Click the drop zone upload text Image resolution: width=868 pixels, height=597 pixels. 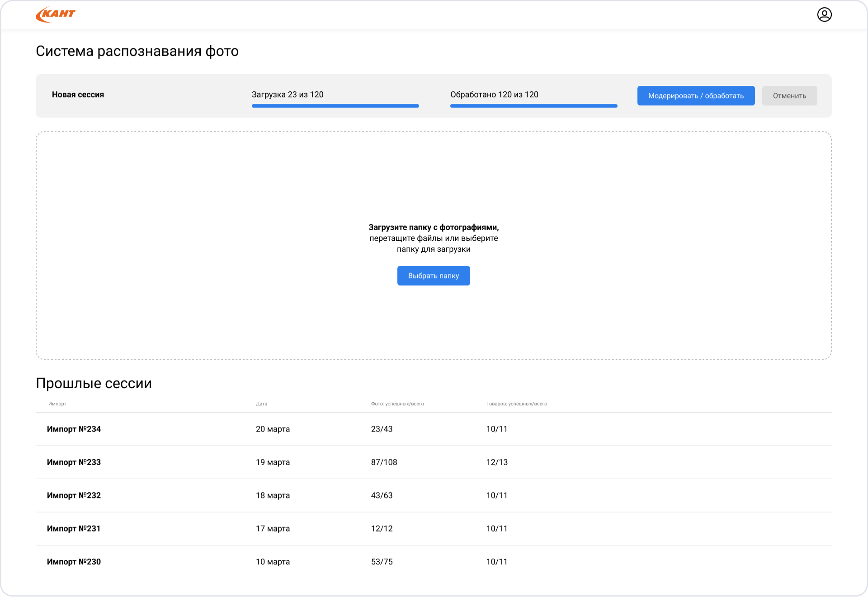click(433, 238)
